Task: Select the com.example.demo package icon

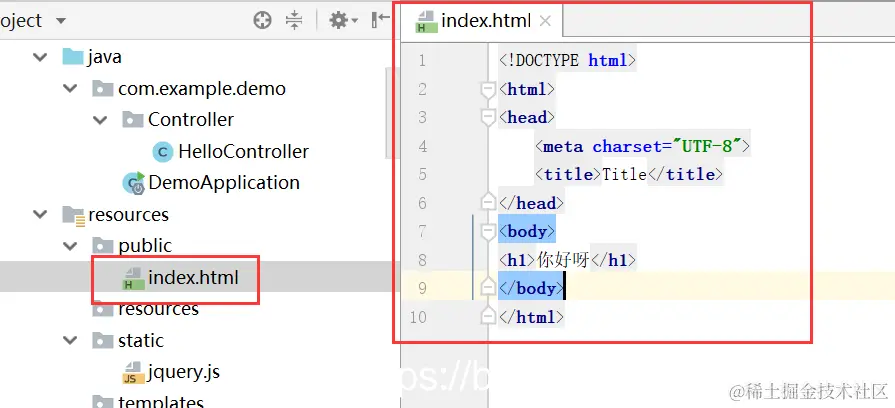Action: [103, 88]
